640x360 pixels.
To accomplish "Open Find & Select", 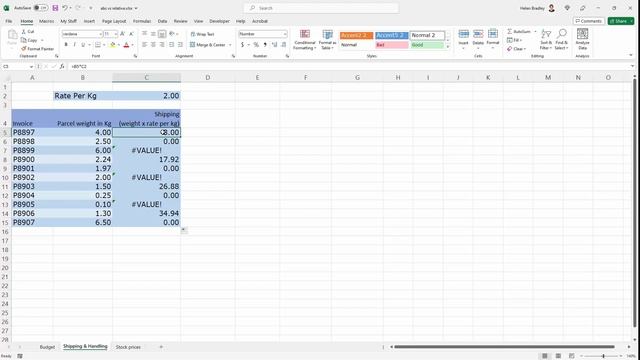I will (x=562, y=39).
